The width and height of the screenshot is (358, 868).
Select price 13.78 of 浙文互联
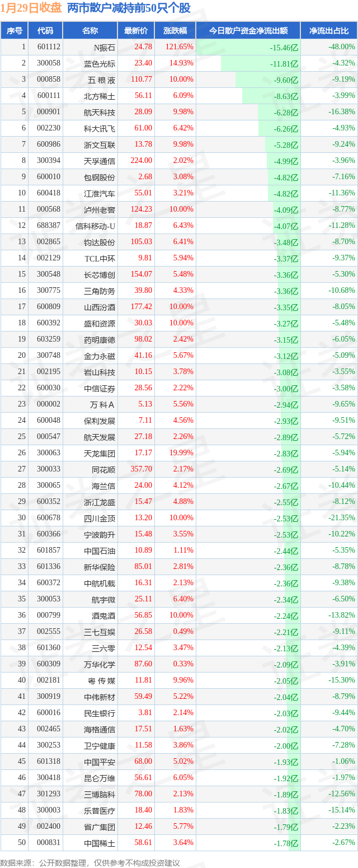coord(143,144)
